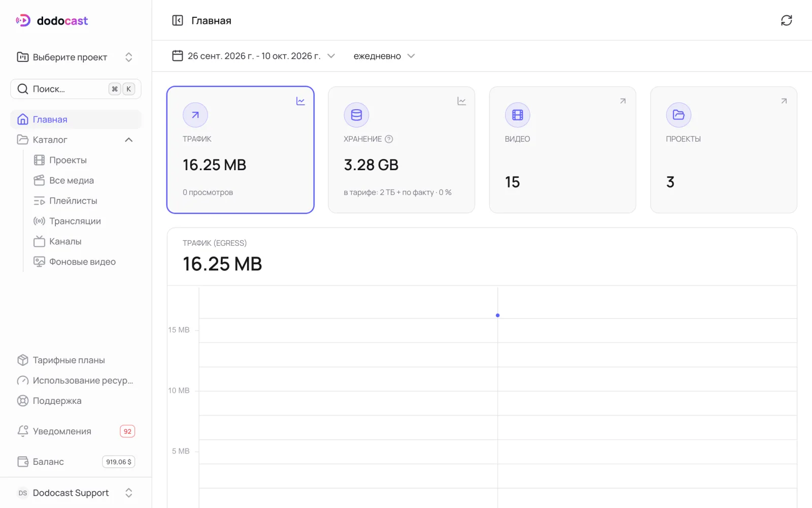Click the dodocast logo icon
This screenshot has height=508, width=812.
[23, 21]
